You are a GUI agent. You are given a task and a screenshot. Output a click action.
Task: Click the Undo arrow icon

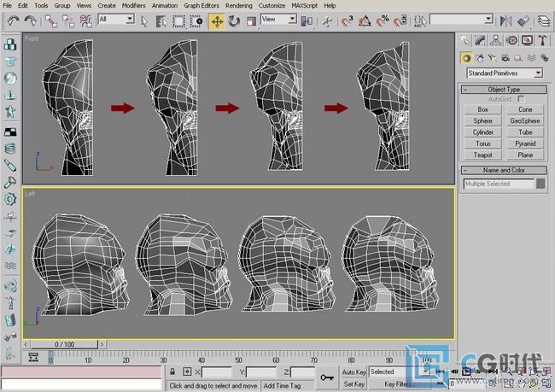coord(13,20)
